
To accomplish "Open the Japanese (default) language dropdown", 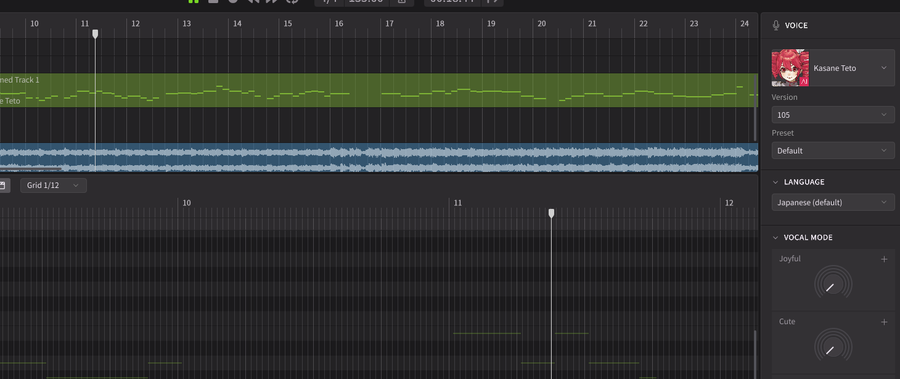I will point(833,202).
